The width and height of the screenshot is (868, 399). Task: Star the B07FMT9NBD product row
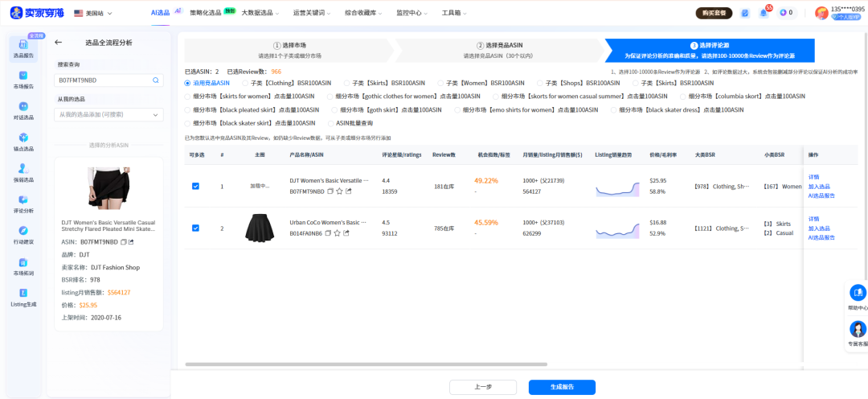[339, 191]
